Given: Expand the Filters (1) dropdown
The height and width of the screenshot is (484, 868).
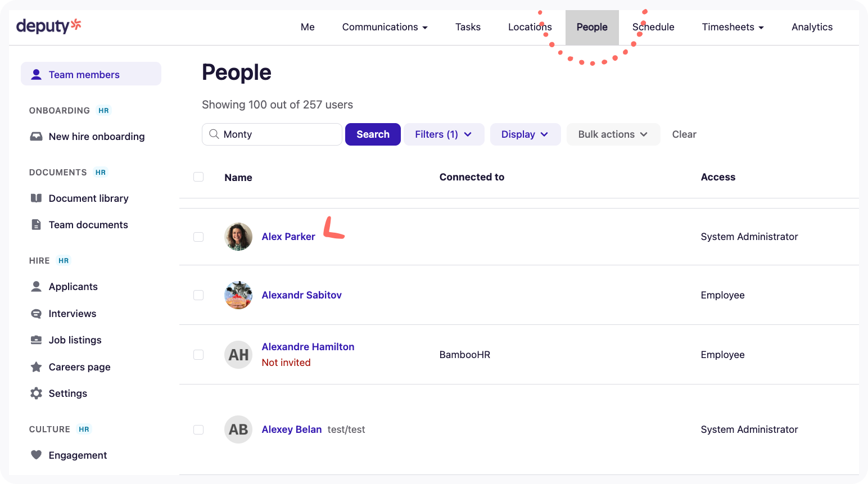Looking at the screenshot, I should point(443,134).
